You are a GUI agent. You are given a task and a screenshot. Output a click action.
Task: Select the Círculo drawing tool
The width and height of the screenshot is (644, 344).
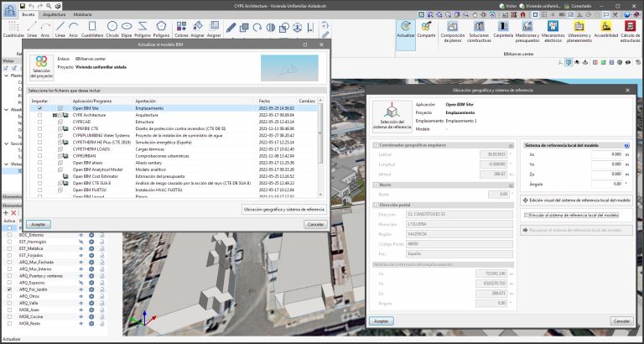[x=112, y=29]
